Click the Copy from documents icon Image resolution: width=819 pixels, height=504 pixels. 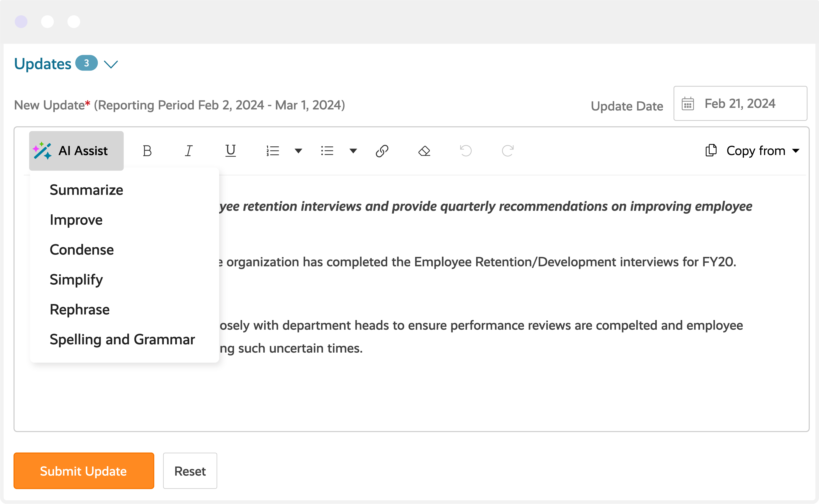(711, 150)
